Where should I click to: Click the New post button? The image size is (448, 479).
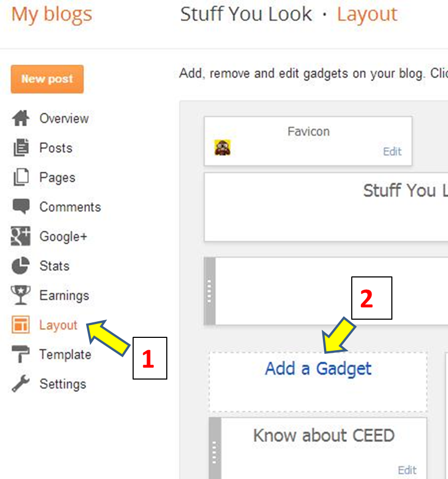pos(47,79)
